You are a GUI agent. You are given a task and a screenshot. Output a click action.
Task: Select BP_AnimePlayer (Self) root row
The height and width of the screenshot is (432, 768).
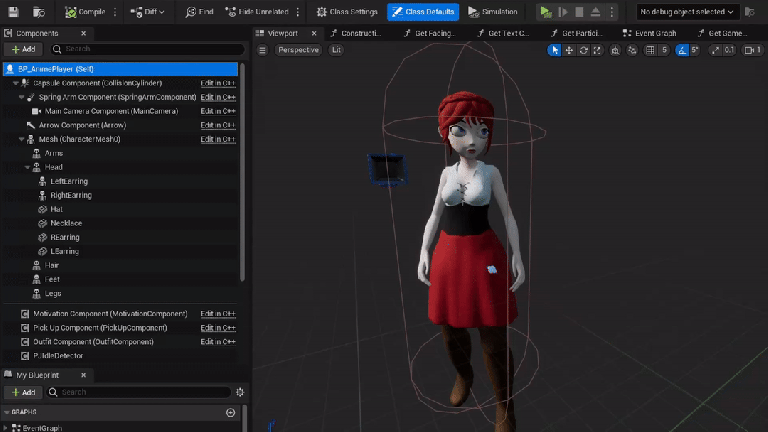coord(120,69)
